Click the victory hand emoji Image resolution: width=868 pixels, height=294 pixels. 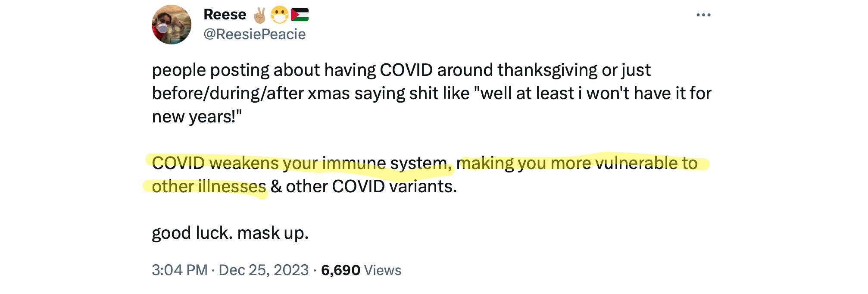pyautogui.click(x=260, y=15)
